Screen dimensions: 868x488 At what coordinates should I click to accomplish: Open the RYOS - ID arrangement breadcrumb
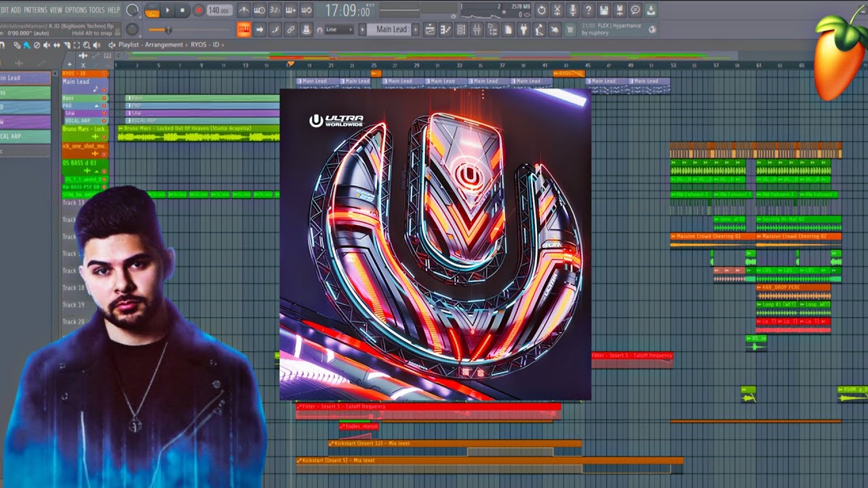pos(205,45)
